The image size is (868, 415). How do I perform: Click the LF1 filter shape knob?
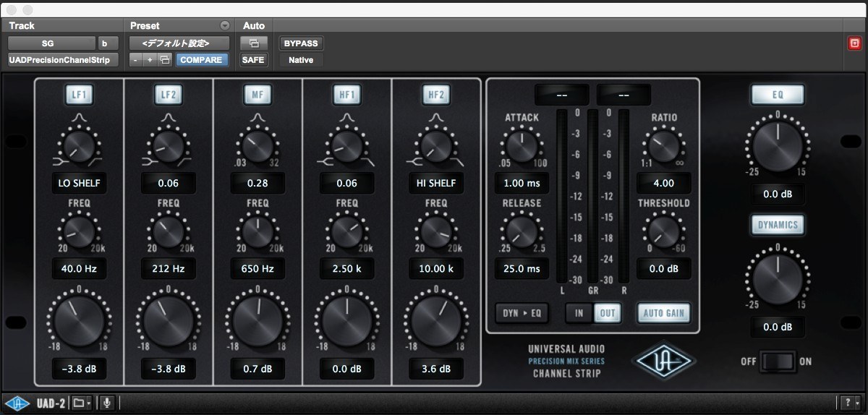coord(80,145)
